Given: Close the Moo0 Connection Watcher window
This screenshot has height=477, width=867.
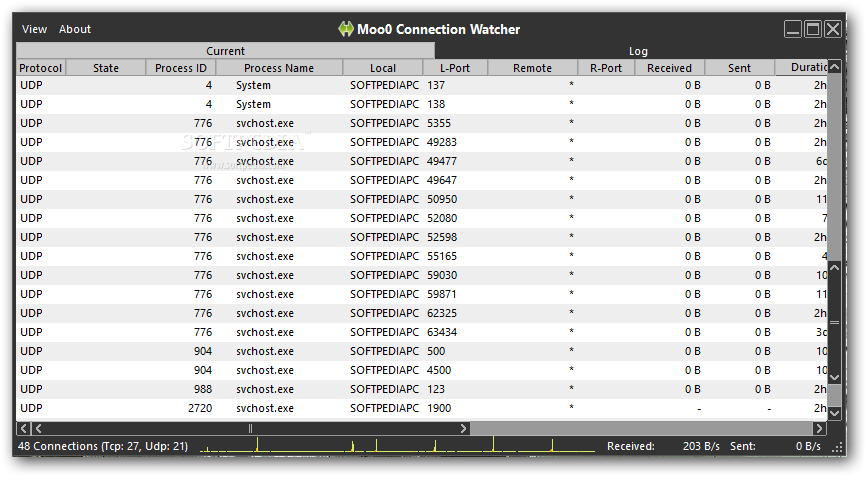Looking at the screenshot, I should pyautogui.click(x=833, y=29).
